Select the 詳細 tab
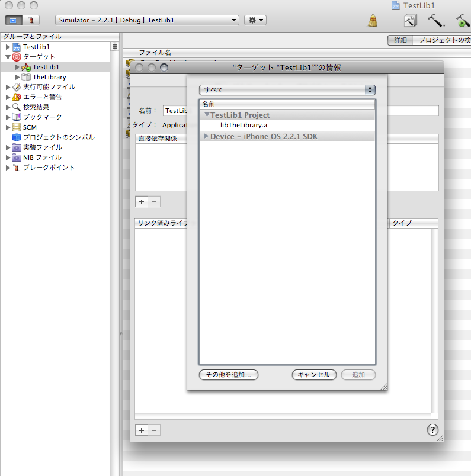Image resolution: width=471 pixels, height=476 pixels. point(400,40)
